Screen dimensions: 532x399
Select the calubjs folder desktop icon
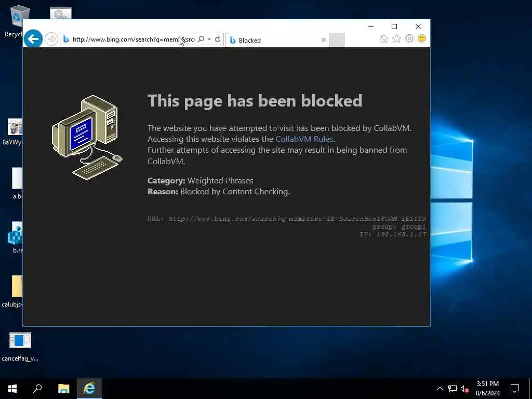[13, 291]
